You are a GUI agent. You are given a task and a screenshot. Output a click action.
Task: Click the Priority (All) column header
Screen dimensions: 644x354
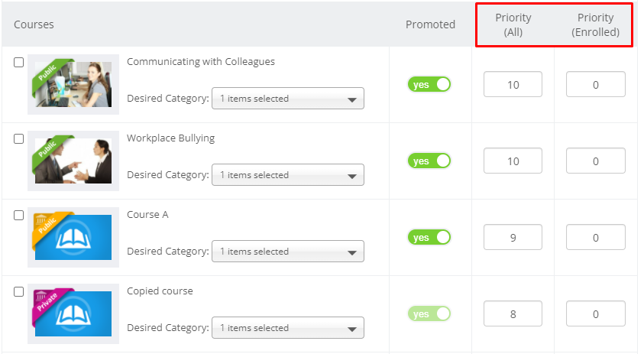pos(513,24)
